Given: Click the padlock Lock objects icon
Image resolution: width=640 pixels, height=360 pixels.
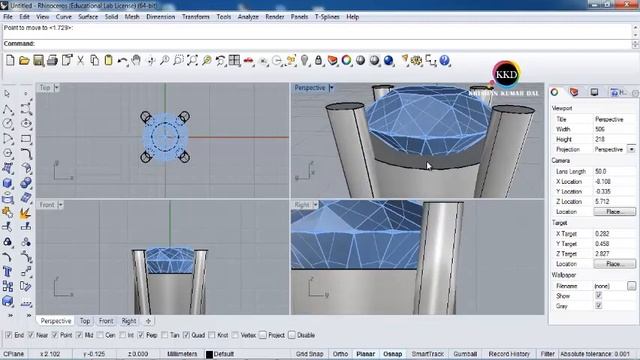Looking at the screenshot, I should coord(318,61).
